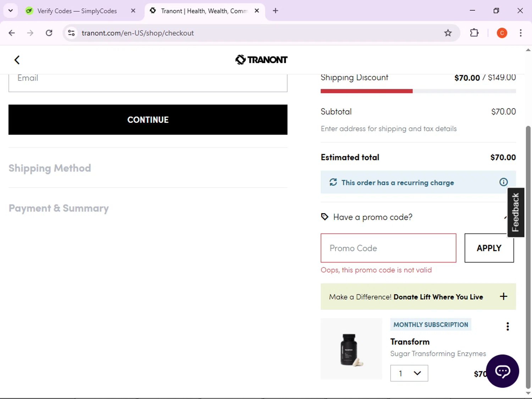Open the Chrome three-dot menu

521,33
